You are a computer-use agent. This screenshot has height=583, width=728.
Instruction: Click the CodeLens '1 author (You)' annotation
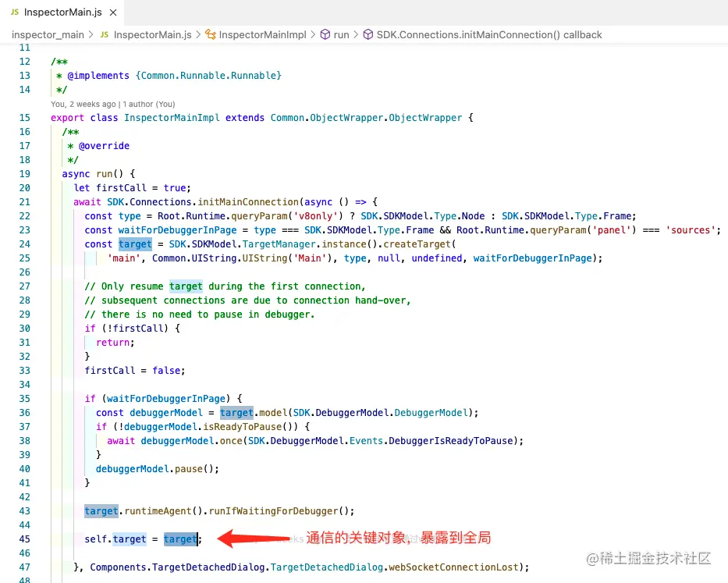(x=149, y=104)
